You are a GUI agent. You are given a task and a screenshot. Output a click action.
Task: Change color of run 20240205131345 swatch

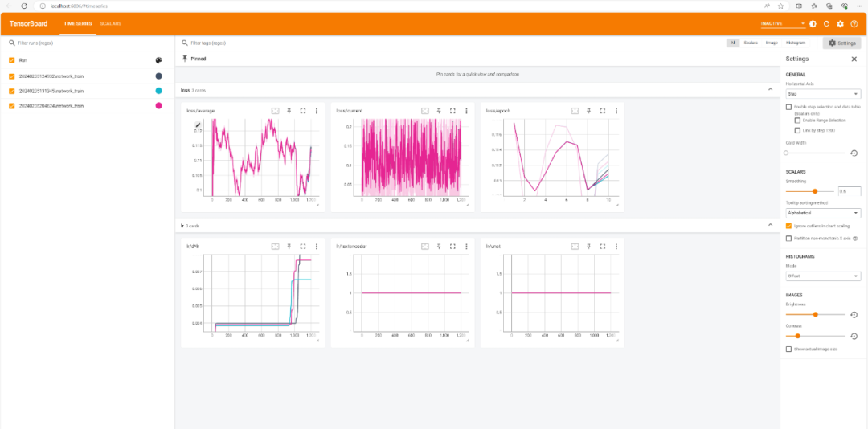coord(159,91)
